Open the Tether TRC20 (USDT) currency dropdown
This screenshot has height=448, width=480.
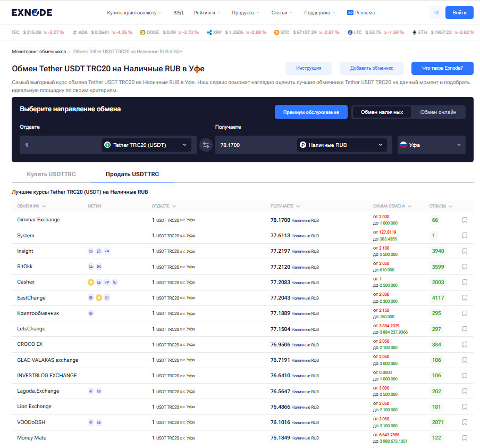146,145
